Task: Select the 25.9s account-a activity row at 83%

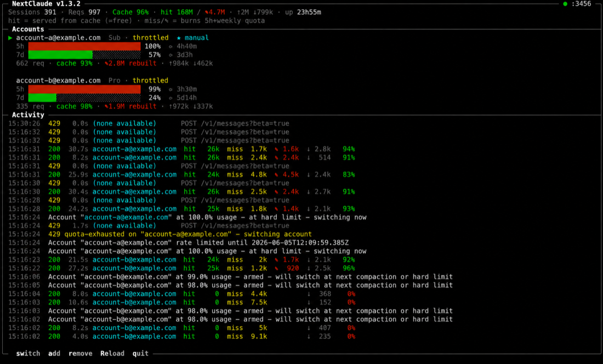Action: click(181, 174)
